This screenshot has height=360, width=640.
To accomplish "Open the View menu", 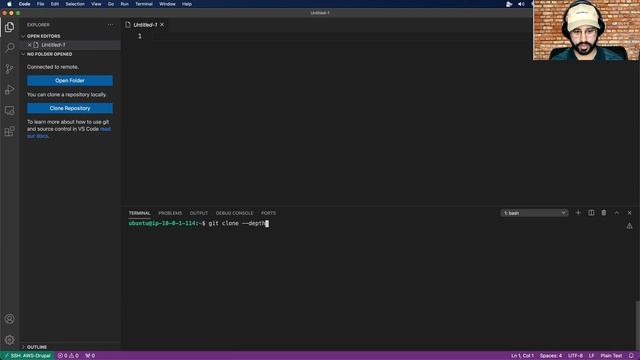I will pyautogui.click(x=96, y=4).
